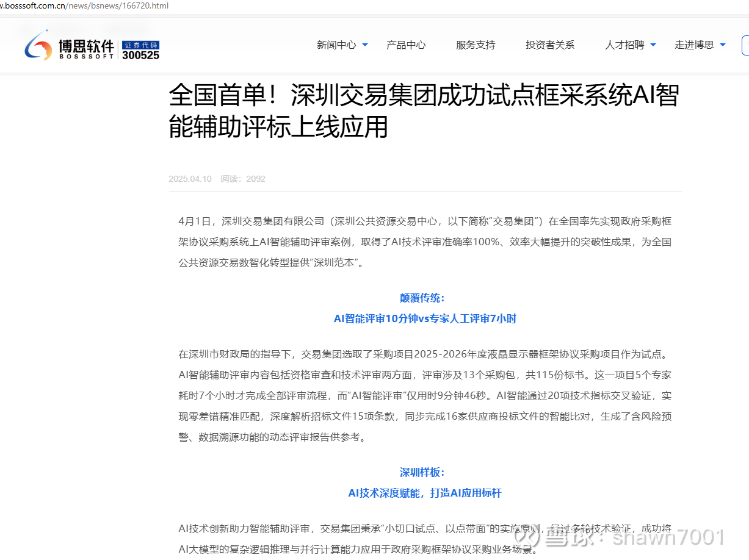Click the blue subheading 深圳样板：

pos(422,472)
